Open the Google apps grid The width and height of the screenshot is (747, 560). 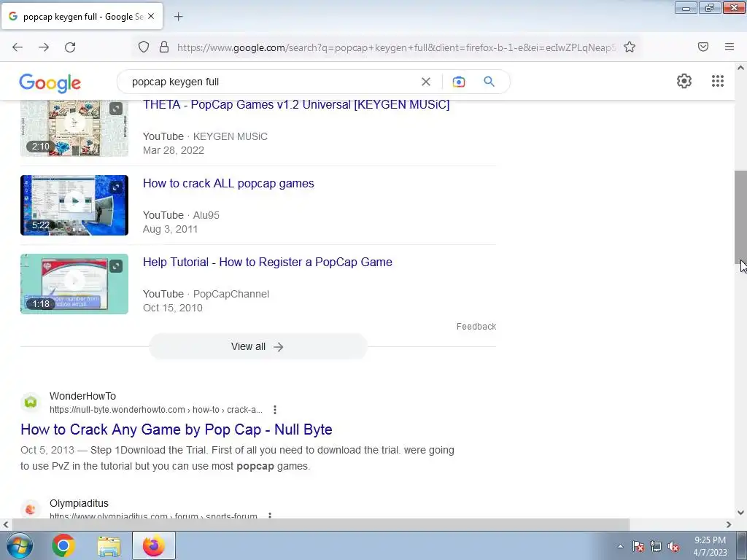point(718,81)
